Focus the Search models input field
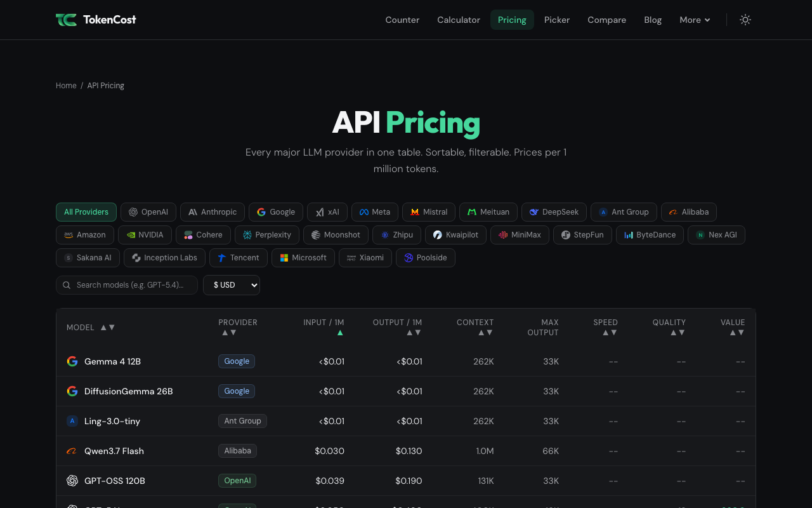 tap(127, 285)
